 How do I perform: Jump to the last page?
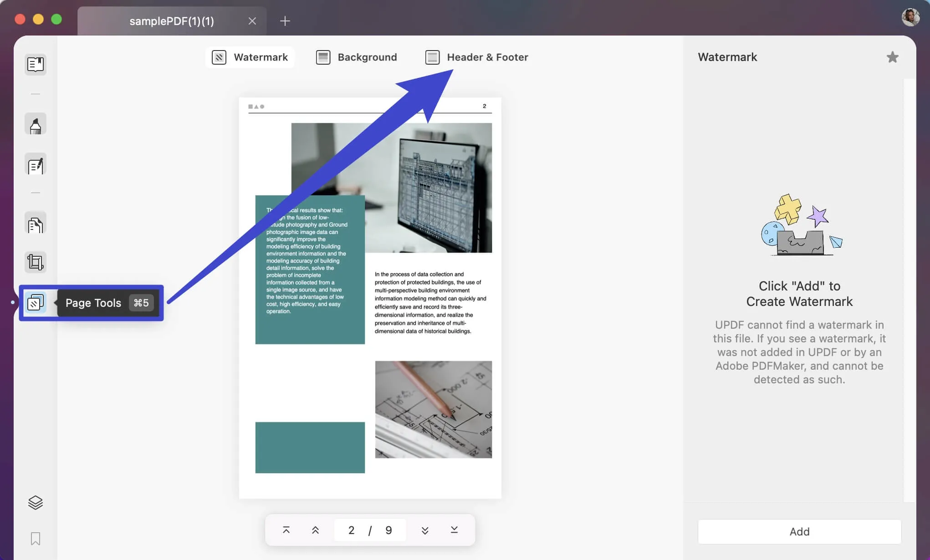coord(454,529)
